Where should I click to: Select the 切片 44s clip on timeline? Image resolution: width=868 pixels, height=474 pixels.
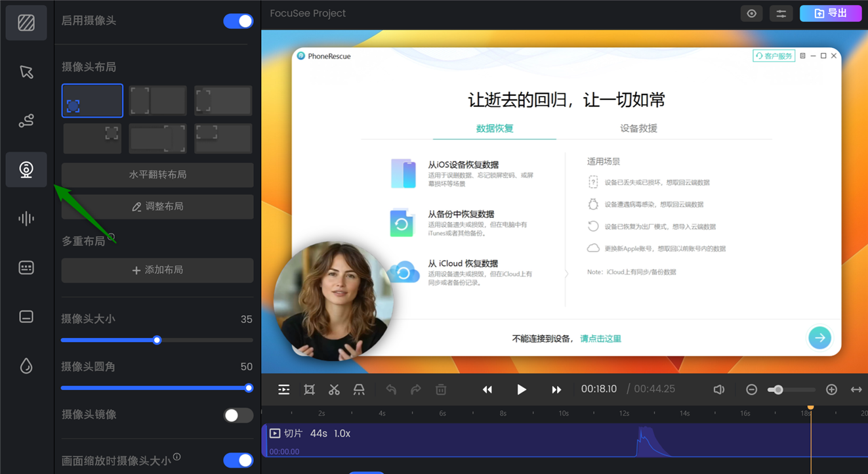[x=565, y=441]
